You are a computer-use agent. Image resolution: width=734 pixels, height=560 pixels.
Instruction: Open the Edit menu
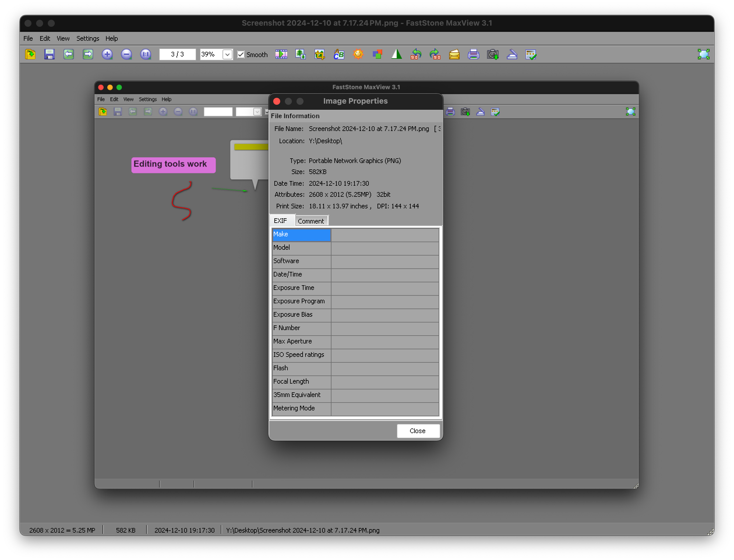[45, 38]
